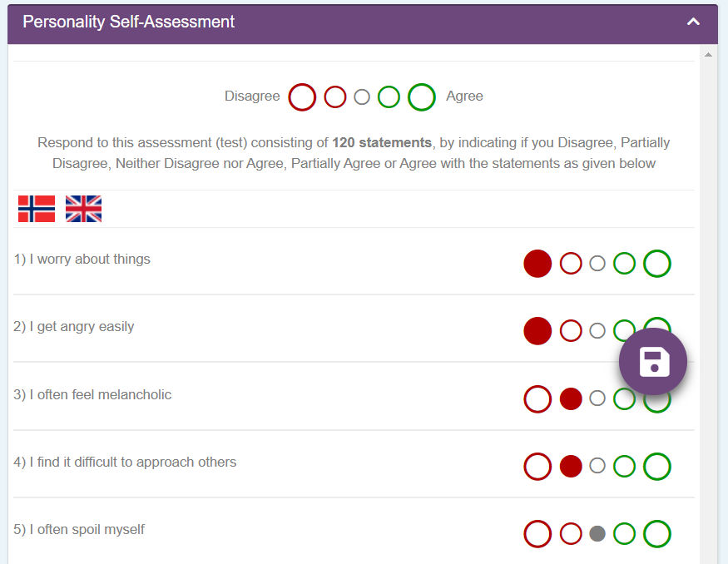Click the Personality Self-Assessment header title
Viewport: 728px width, 564px height.
point(129,22)
